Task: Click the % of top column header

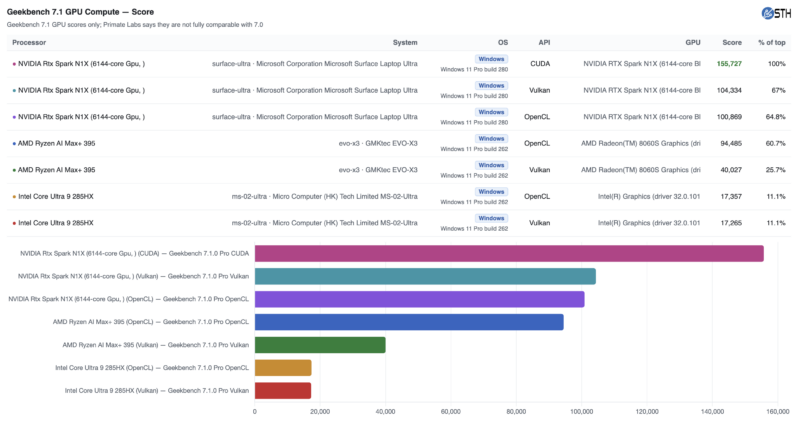Action: tap(771, 43)
